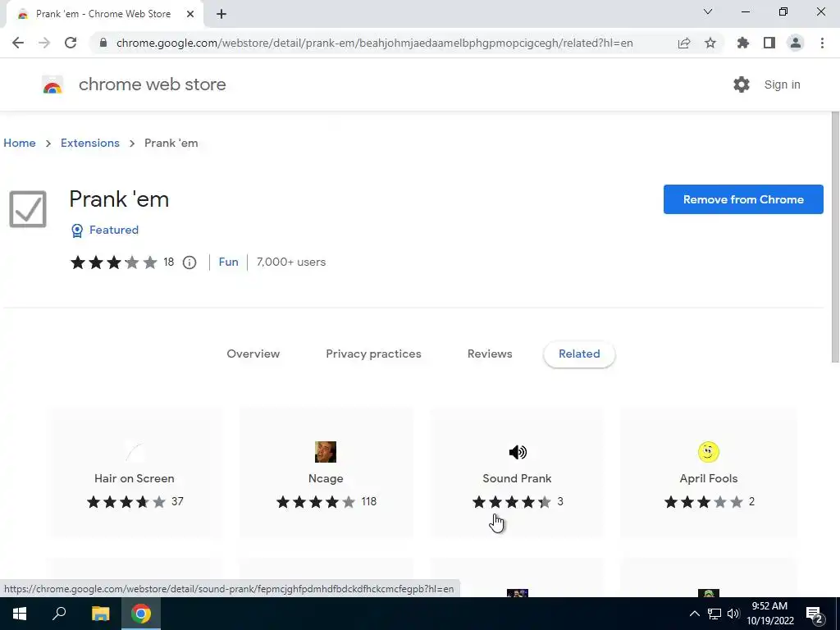Open the Chrome profile avatar menu

pos(796,43)
